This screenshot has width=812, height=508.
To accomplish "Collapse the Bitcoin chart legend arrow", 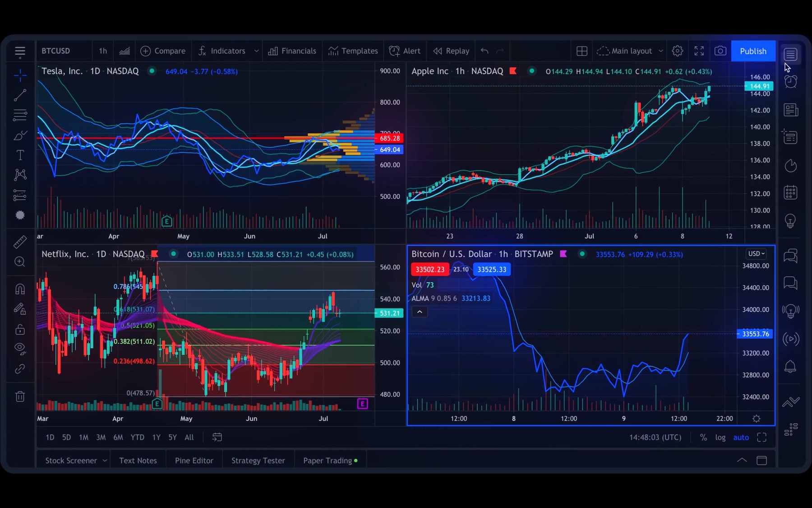I will pos(420,312).
